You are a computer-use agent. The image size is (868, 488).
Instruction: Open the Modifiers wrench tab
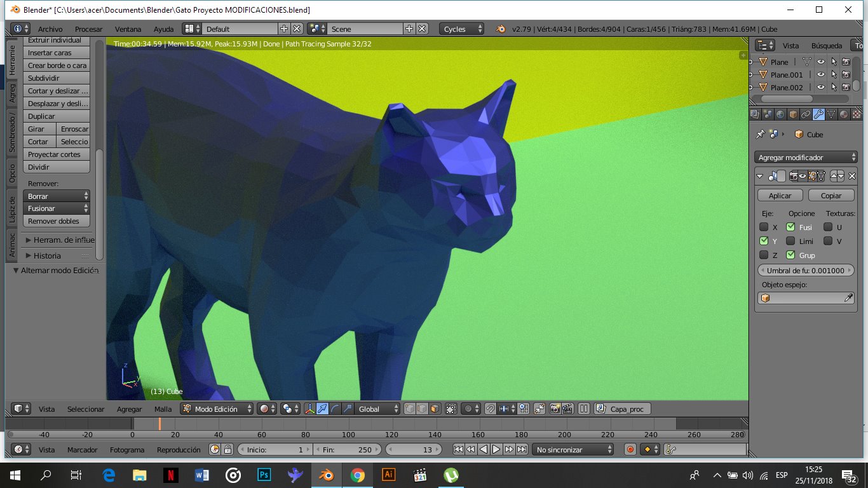[818, 114]
